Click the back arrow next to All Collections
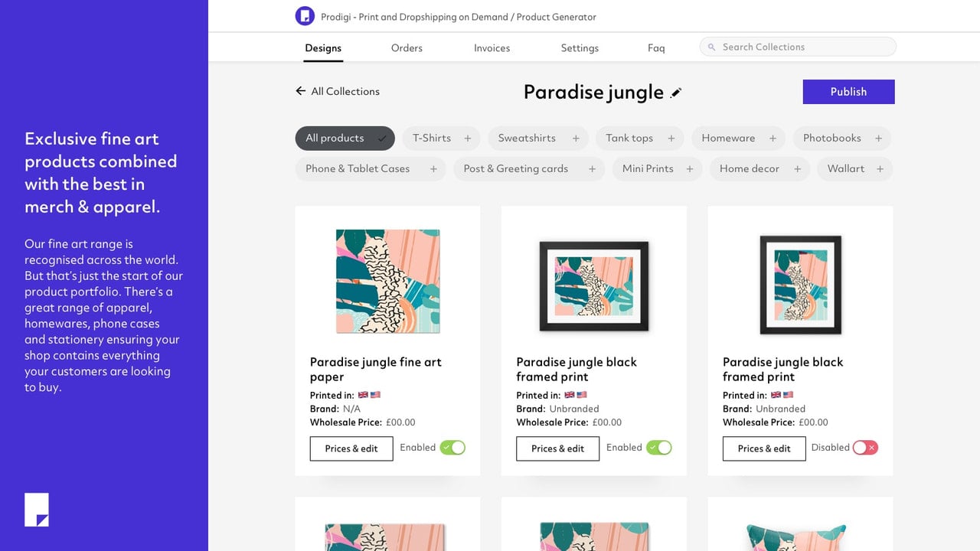This screenshot has height=551, width=980. point(300,91)
